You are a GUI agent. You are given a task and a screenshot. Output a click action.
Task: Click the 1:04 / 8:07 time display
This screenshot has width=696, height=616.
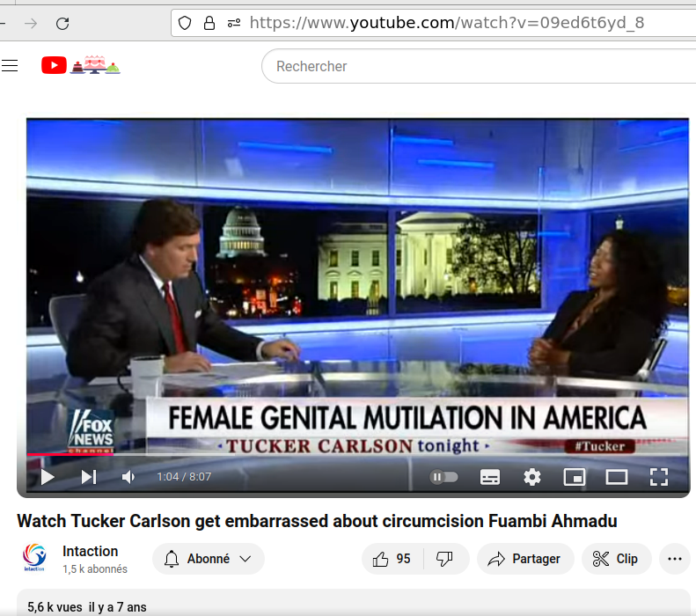point(184,477)
